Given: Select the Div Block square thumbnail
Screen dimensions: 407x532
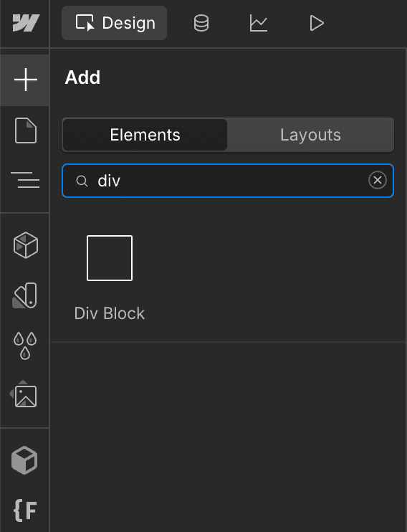Looking at the screenshot, I should pyautogui.click(x=110, y=258).
